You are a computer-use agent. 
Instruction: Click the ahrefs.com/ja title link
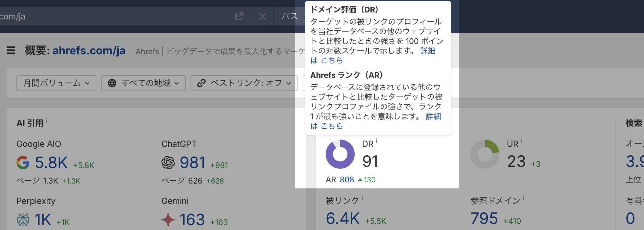89,51
